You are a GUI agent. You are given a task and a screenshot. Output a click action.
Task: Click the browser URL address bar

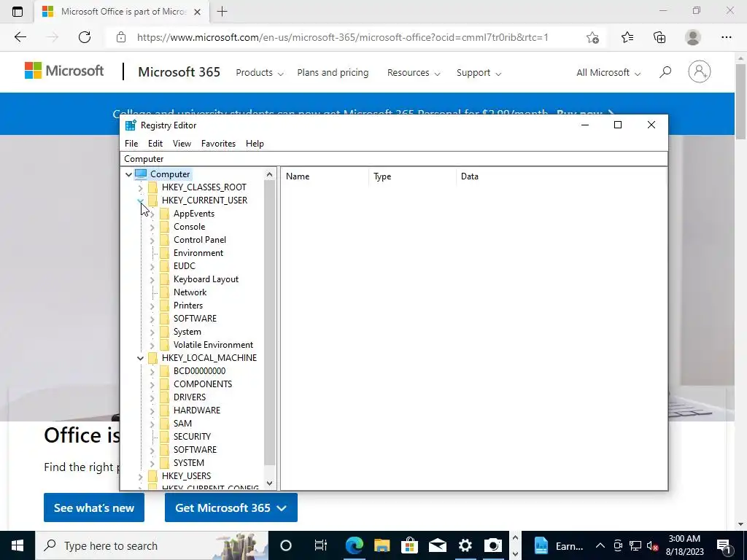343,37
